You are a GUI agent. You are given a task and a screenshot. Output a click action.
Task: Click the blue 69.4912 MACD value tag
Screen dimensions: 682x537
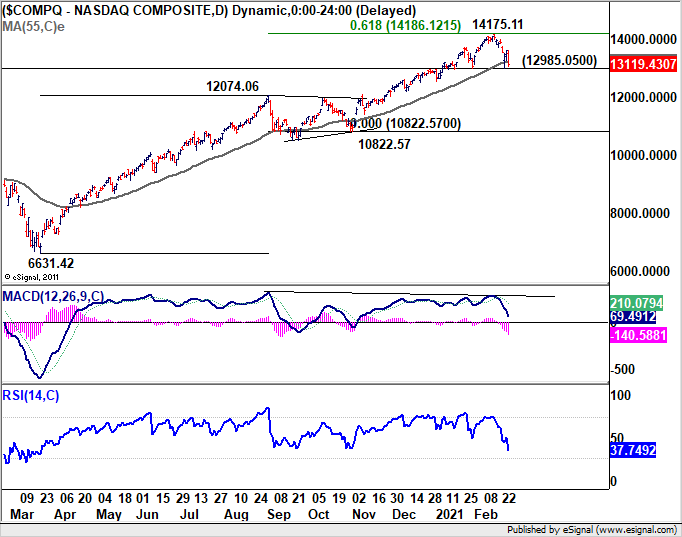click(633, 316)
